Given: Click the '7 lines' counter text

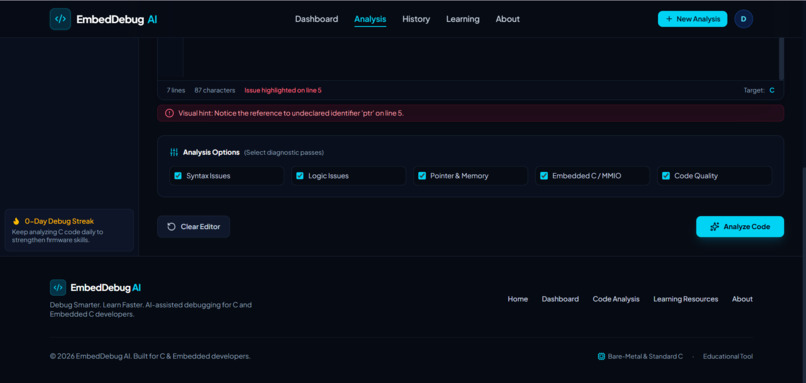Looking at the screenshot, I should [x=176, y=90].
